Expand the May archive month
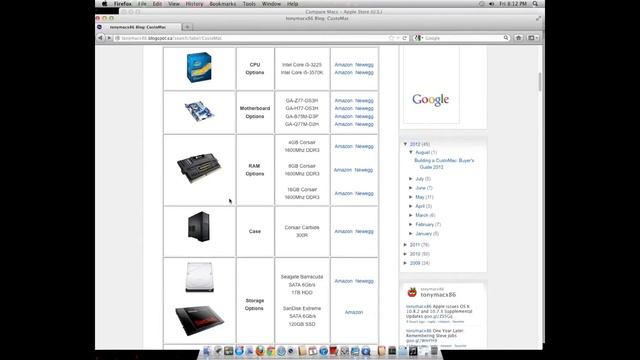Image resolution: width=640 pixels, height=360 pixels. tap(411, 197)
